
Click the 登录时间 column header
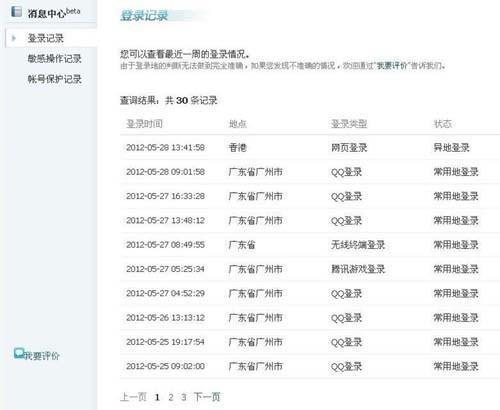point(144,124)
